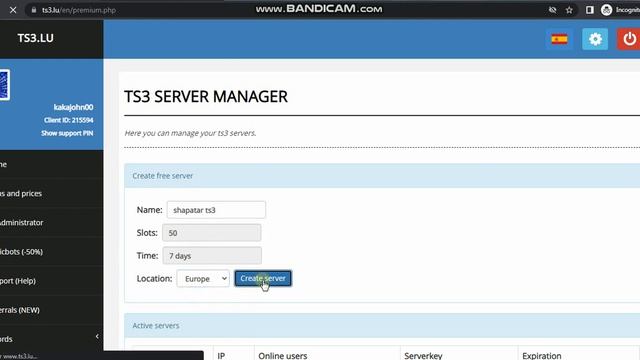Click the TS3 SERVER MANAGER heading

tap(206, 97)
